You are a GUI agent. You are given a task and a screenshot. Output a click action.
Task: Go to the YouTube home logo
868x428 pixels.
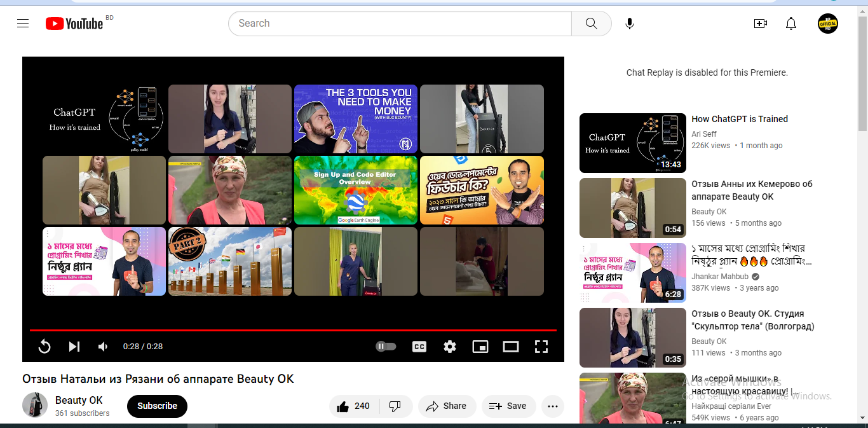tap(74, 24)
